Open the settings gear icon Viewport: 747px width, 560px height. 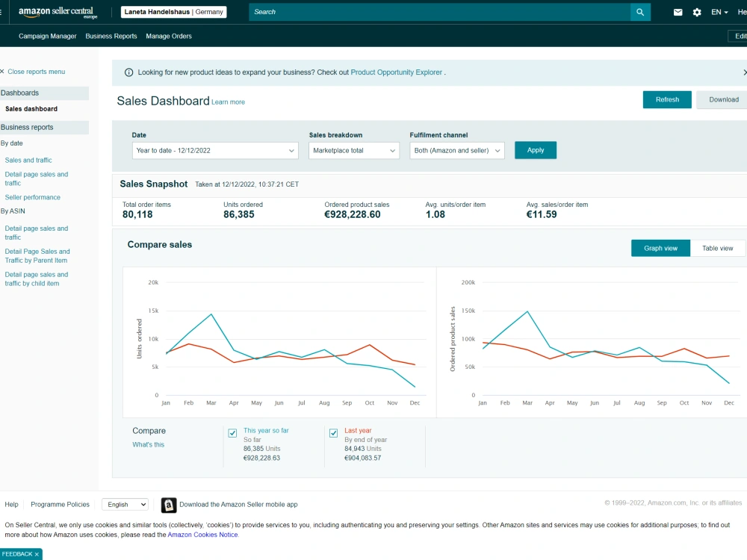(697, 13)
